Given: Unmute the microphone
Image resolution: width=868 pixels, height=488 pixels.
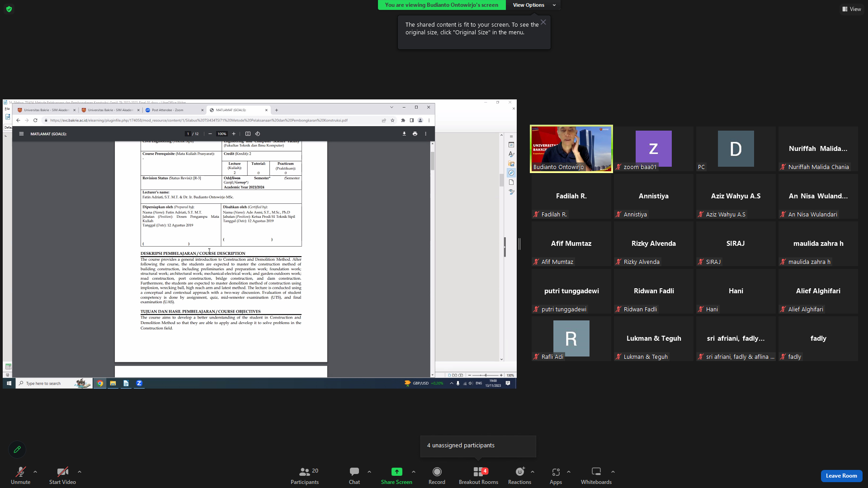Looking at the screenshot, I should point(20,475).
